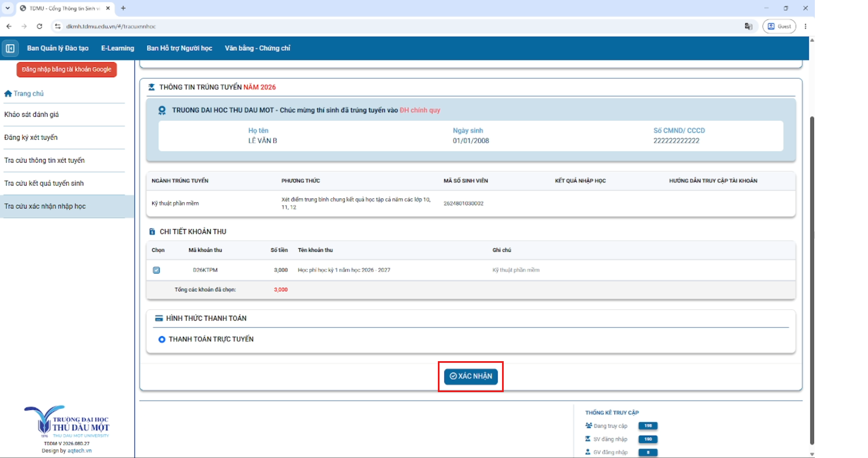Open Đăng ký xét tuyển sidebar item

pos(31,138)
